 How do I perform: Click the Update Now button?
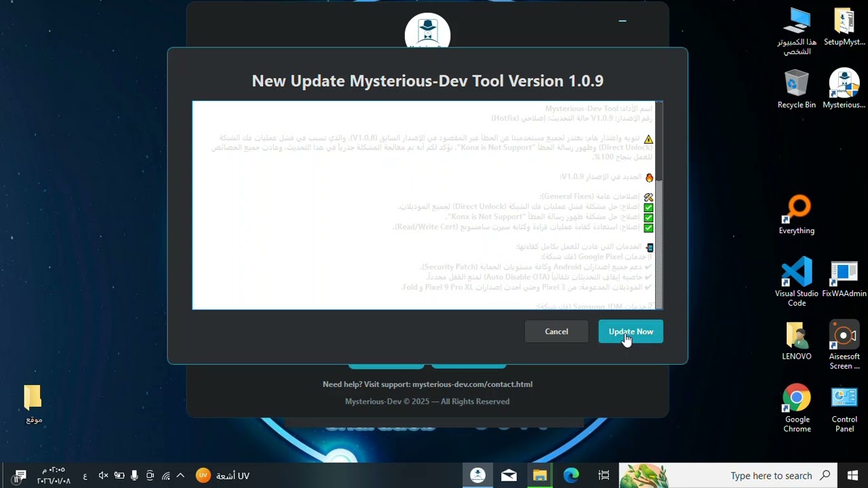coord(631,331)
